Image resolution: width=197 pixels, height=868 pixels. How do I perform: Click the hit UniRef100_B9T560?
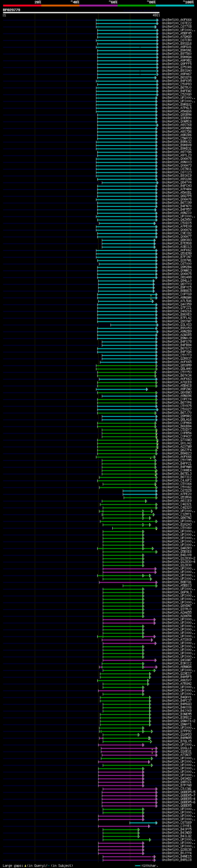[177, 54]
